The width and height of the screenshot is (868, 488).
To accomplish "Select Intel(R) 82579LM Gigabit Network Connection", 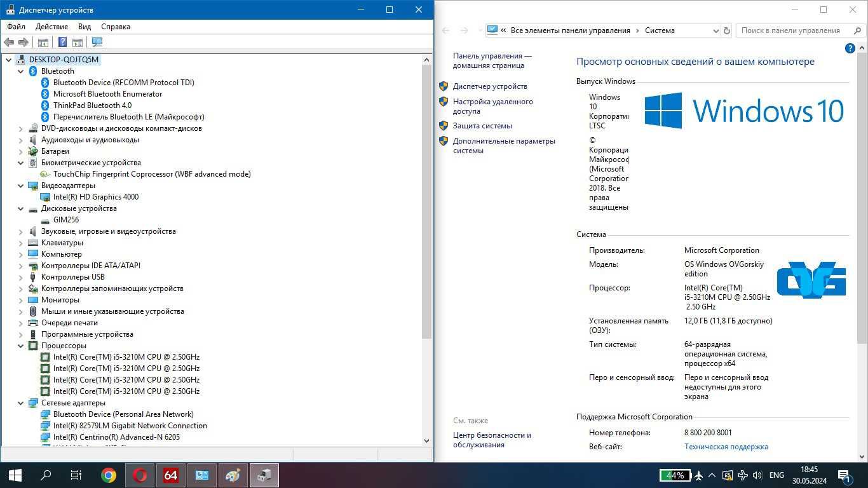I will [130, 426].
